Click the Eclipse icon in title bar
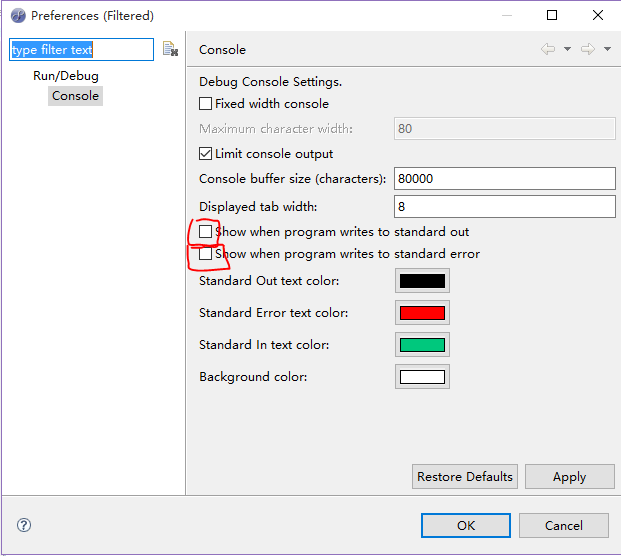Viewport: 621px width, 556px height. tap(18, 16)
